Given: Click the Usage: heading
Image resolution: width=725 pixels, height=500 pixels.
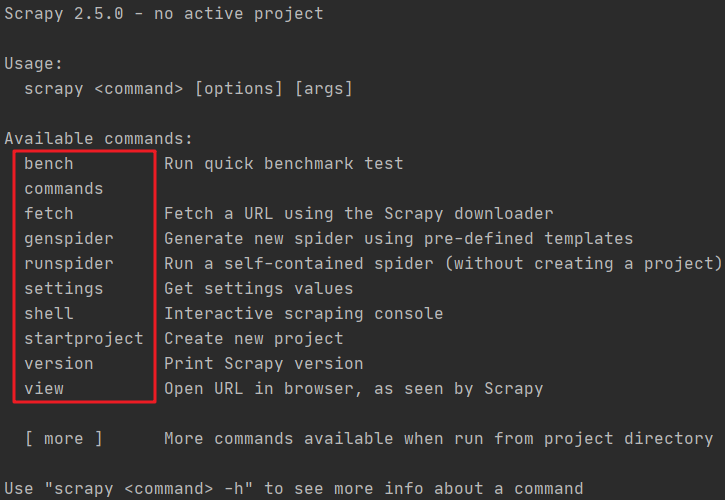Looking at the screenshot, I should click(x=34, y=64).
